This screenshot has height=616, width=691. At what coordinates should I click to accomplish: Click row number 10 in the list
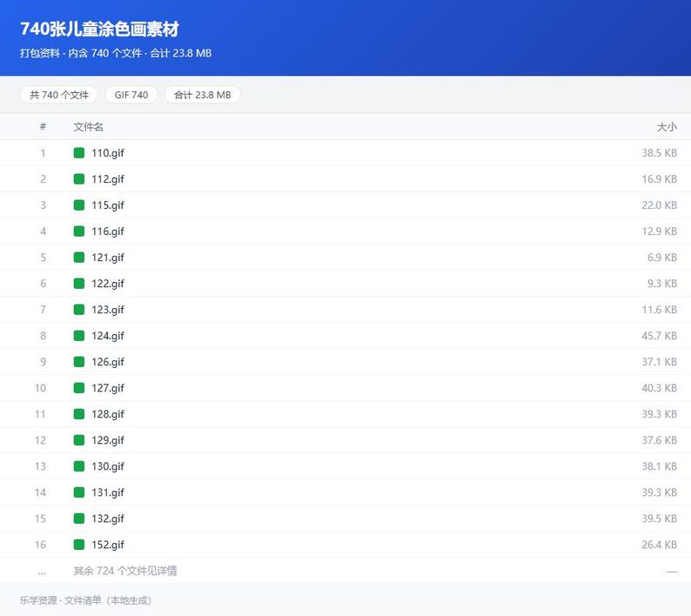pos(40,388)
